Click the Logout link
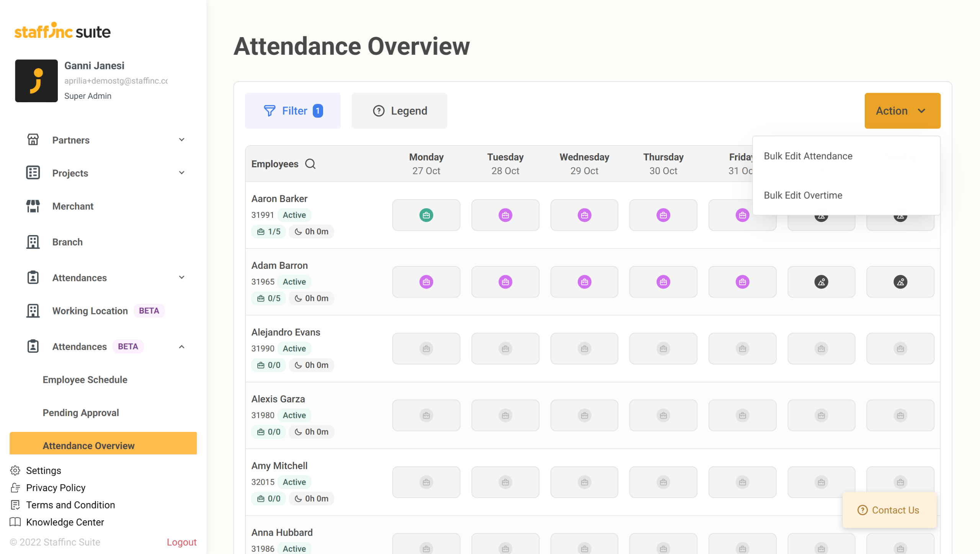 click(x=181, y=542)
